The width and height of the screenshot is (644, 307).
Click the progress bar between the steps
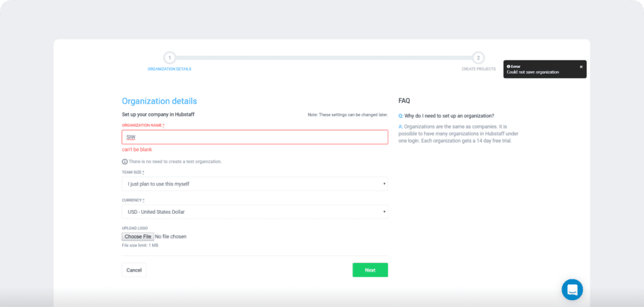coord(324,58)
